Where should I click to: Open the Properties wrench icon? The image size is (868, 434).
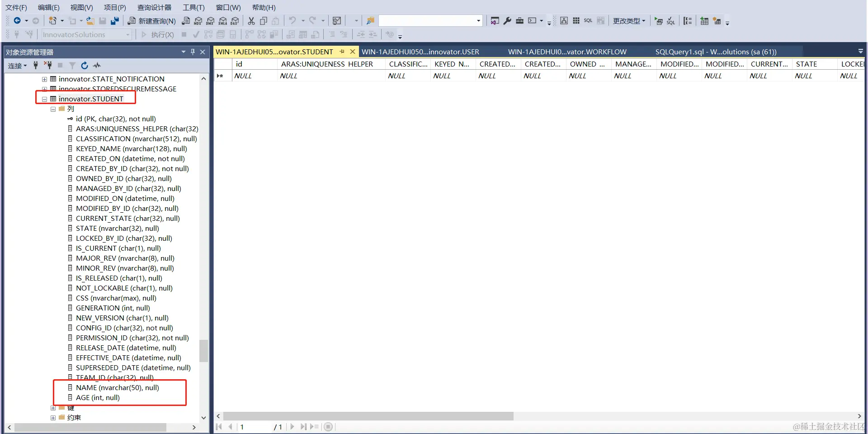click(507, 21)
